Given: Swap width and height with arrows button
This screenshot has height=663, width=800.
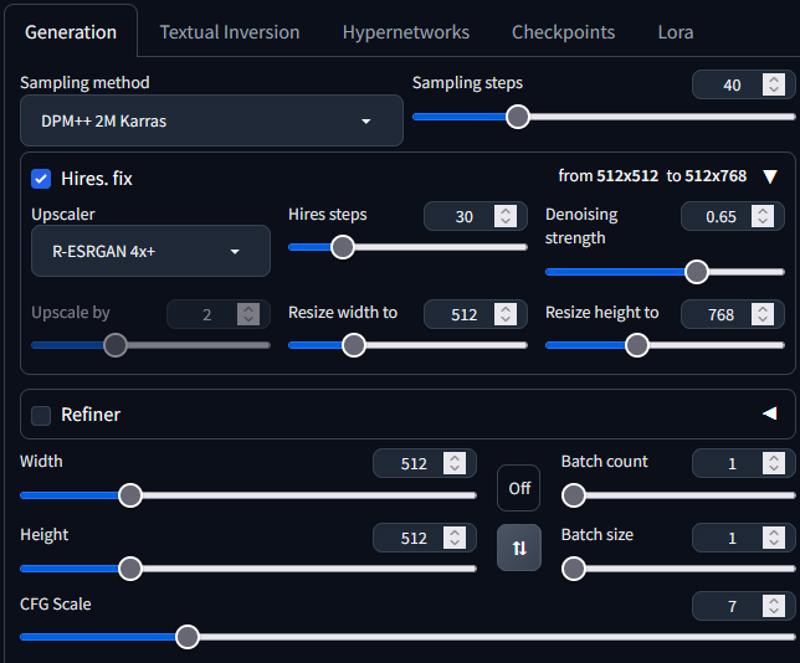Looking at the screenshot, I should 519,548.
